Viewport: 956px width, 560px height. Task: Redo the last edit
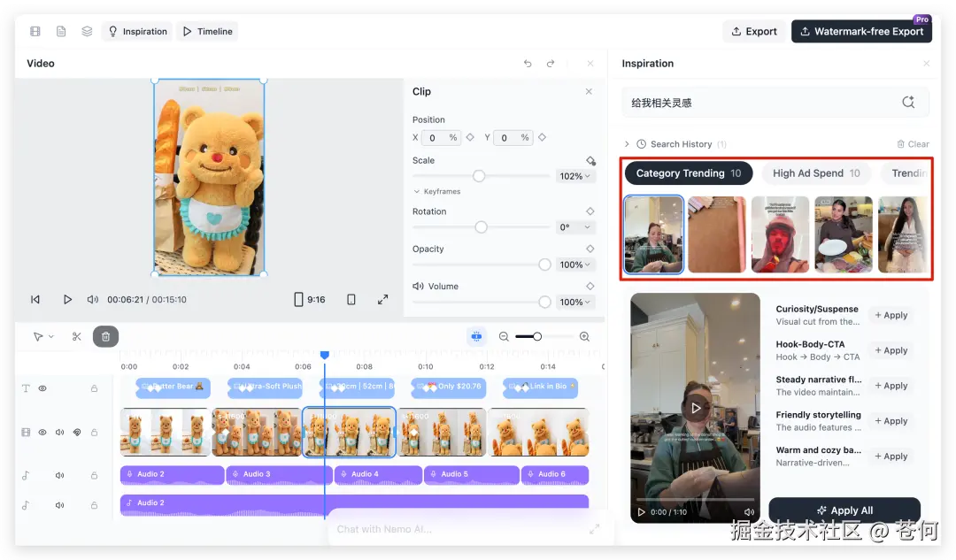pos(551,64)
